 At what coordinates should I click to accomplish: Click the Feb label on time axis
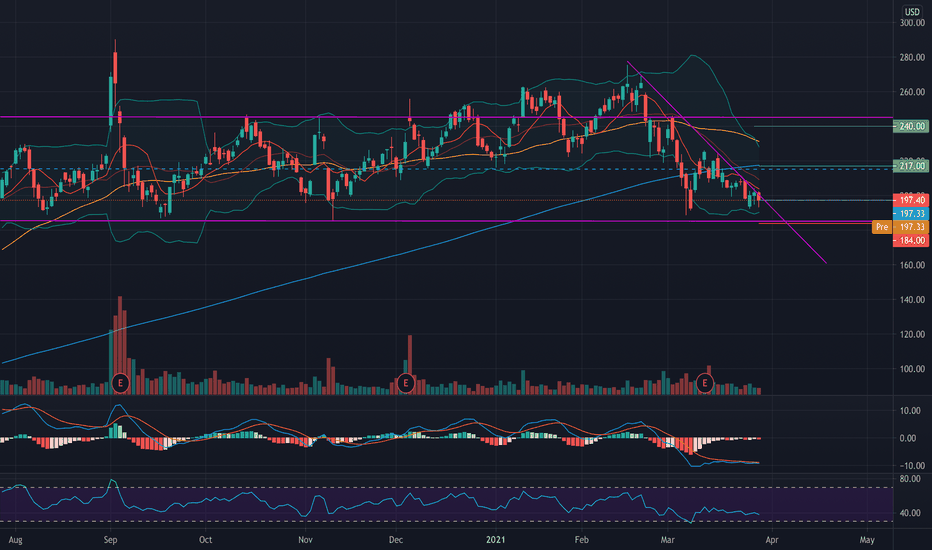581,540
